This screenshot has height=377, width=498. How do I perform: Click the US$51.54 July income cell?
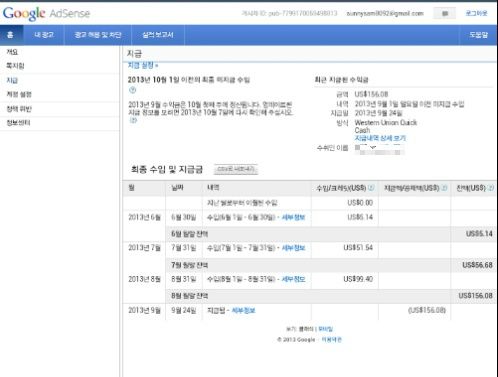pos(358,248)
